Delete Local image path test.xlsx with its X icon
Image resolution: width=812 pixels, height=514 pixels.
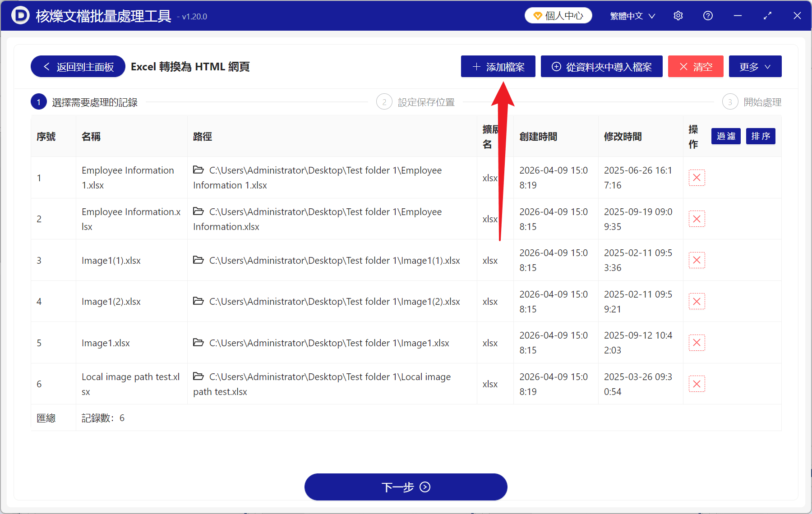pyautogui.click(x=697, y=384)
